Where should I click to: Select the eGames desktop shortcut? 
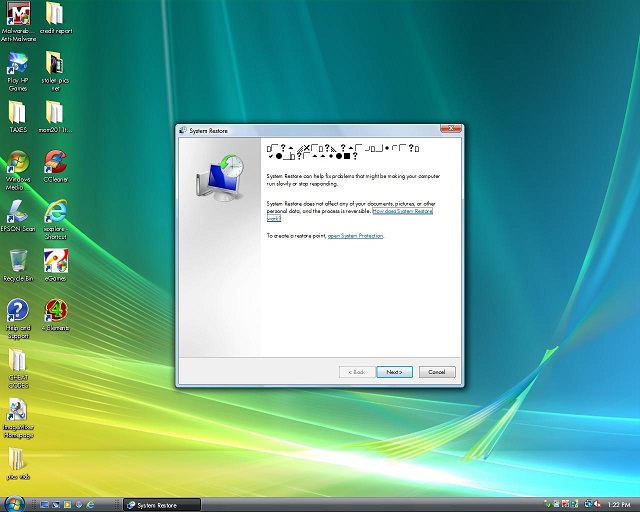(55, 262)
